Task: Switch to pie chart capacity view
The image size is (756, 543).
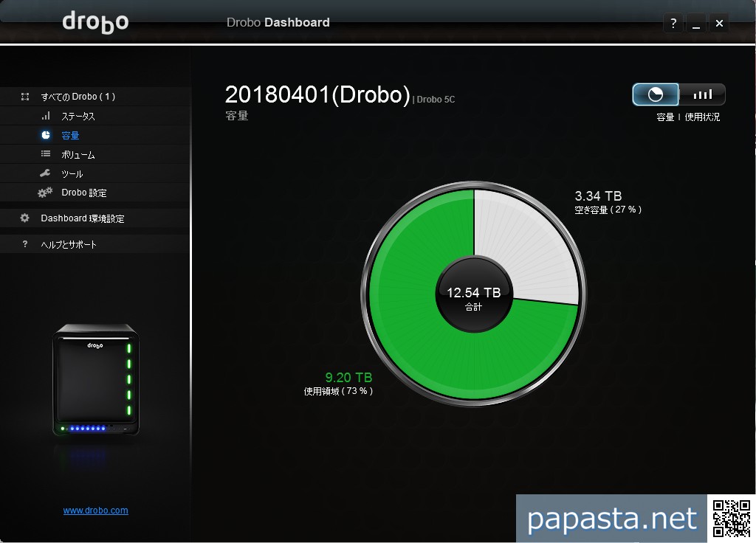Action: click(x=656, y=94)
